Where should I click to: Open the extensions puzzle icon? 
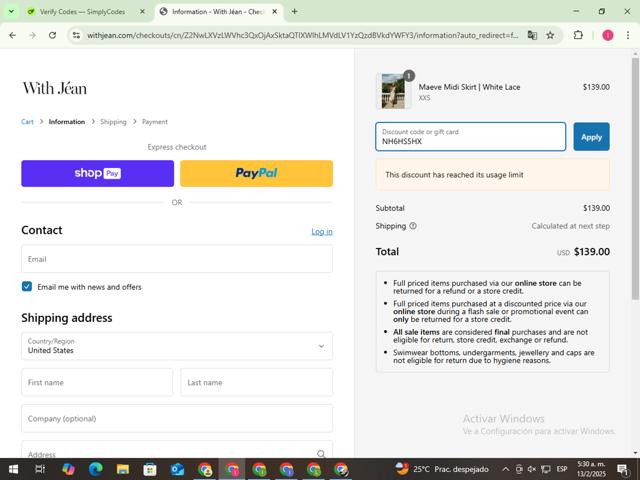578,35
